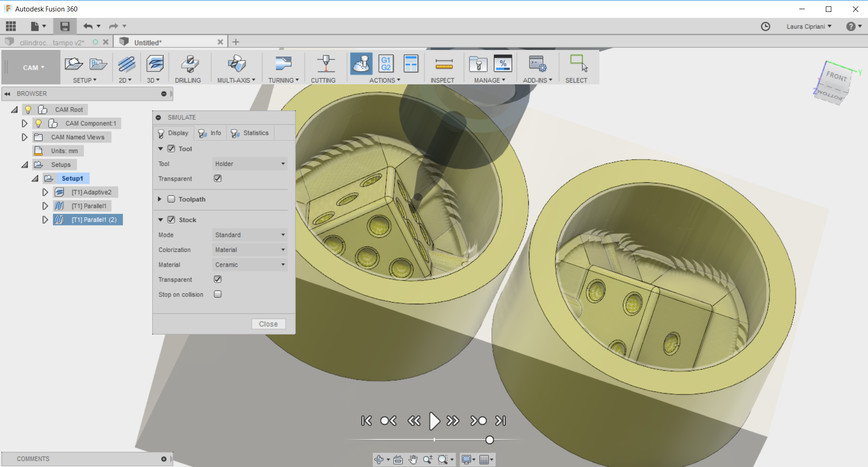Switch to the cilindroc...tampo v2 document tab
868x467 pixels.
(52, 43)
